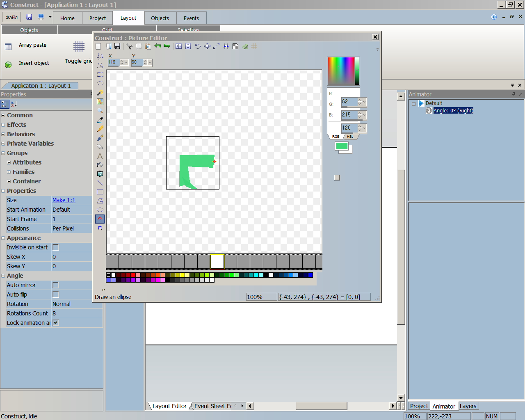Viewport: 525px width, 420px height.
Task: Click the rotate image icon
Action: tap(198, 46)
